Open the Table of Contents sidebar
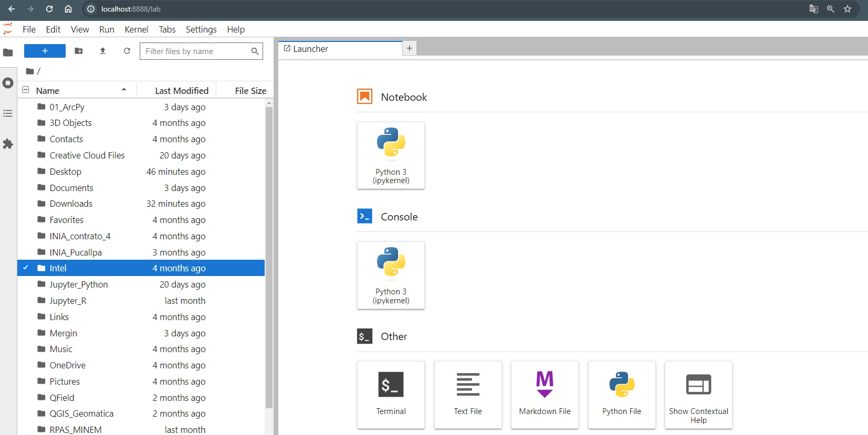This screenshot has height=435, width=868. [8, 113]
